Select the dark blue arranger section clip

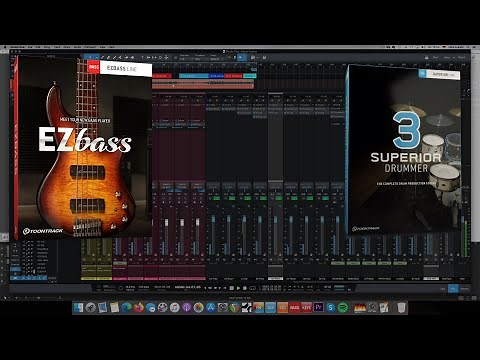(x=216, y=76)
